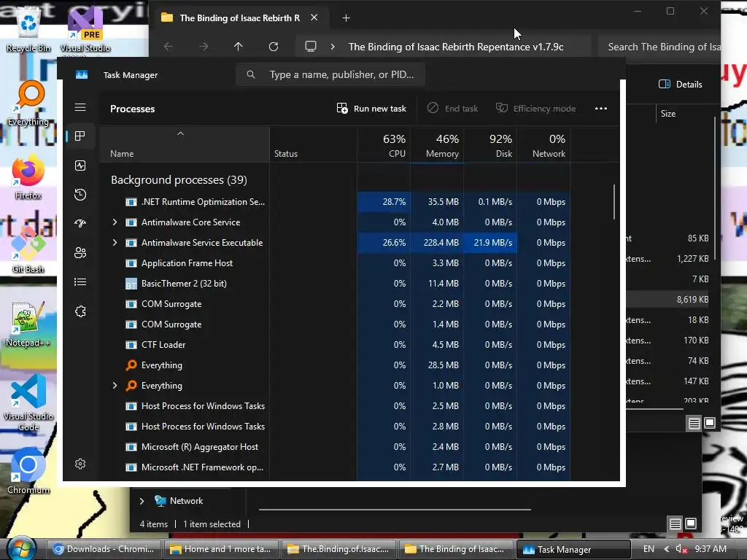Open Performance page icon in sidebar
Image resolution: width=747 pixels, height=560 pixels.
[x=80, y=166]
